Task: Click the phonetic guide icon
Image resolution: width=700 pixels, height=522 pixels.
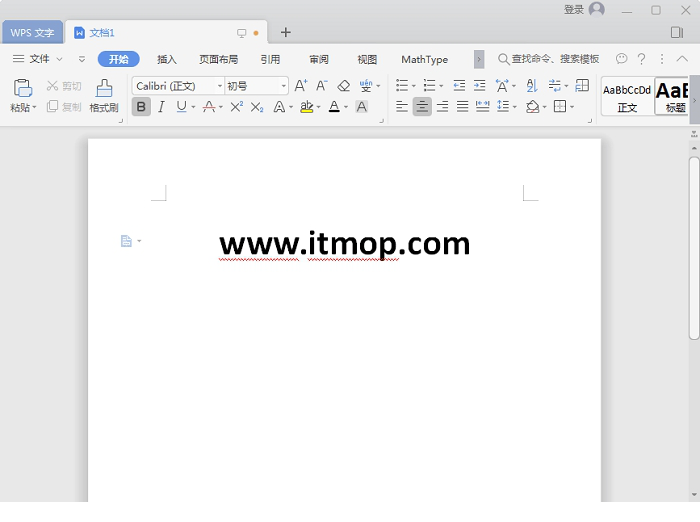Action: (x=366, y=86)
